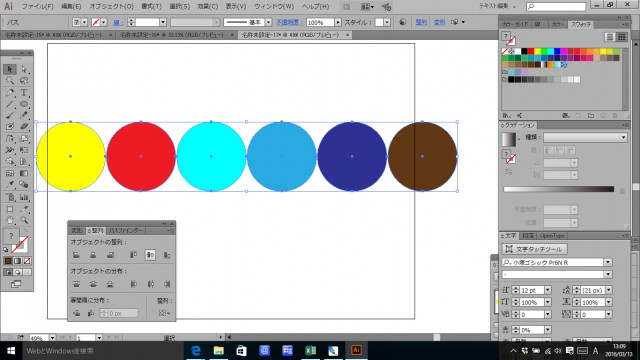Click horizontal align left icon
Image resolution: width=640 pixels, height=360 pixels.
point(76,255)
